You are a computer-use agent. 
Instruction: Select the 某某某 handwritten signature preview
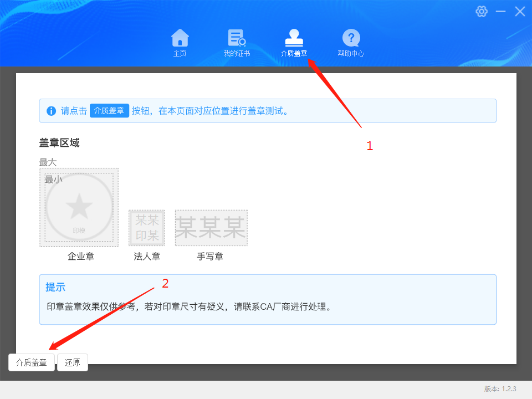click(x=211, y=228)
